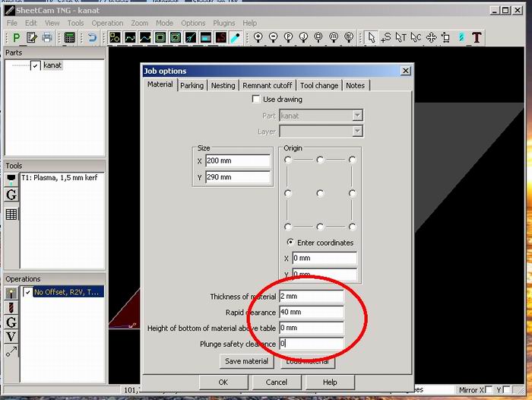This screenshot has height=400, width=532.
Task: Switch to the Nesting tab
Action: (x=223, y=86)
